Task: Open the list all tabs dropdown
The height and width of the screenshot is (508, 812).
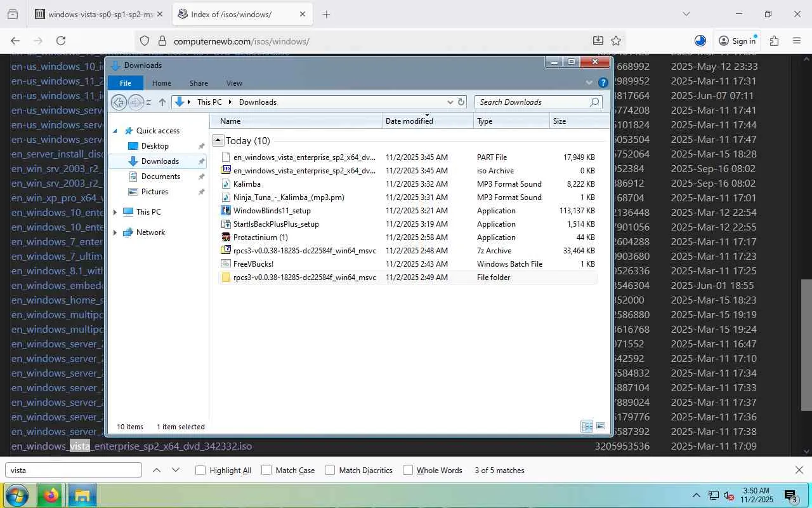Action: coord(686,14)
